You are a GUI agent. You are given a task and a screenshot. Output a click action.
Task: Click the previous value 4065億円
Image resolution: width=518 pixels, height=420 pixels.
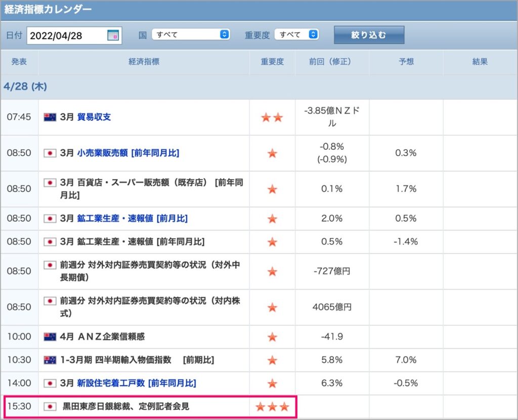point(332,307)
